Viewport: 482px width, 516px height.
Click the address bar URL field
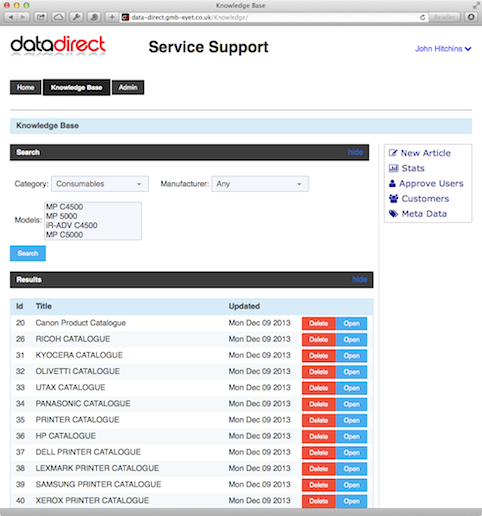[273, 17]
